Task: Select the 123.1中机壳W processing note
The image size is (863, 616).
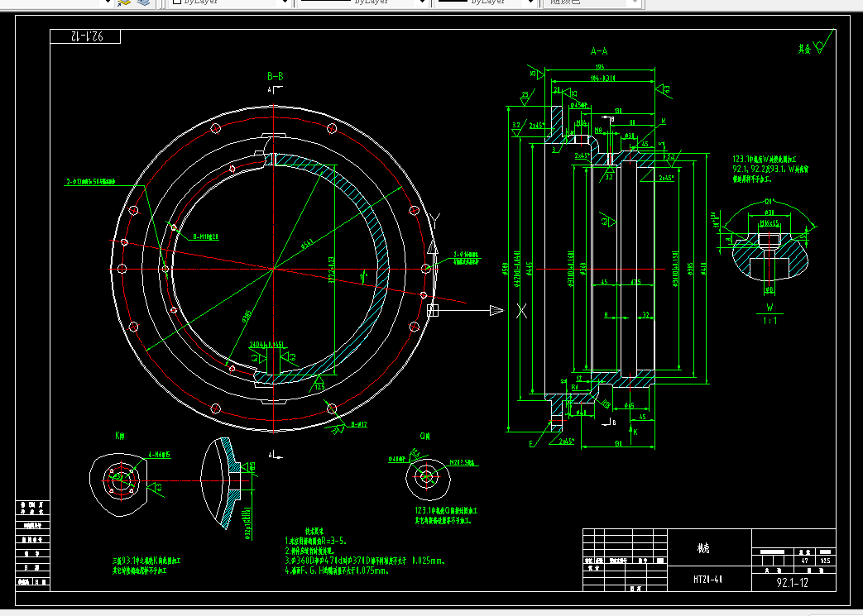Action: coord(770,169)
